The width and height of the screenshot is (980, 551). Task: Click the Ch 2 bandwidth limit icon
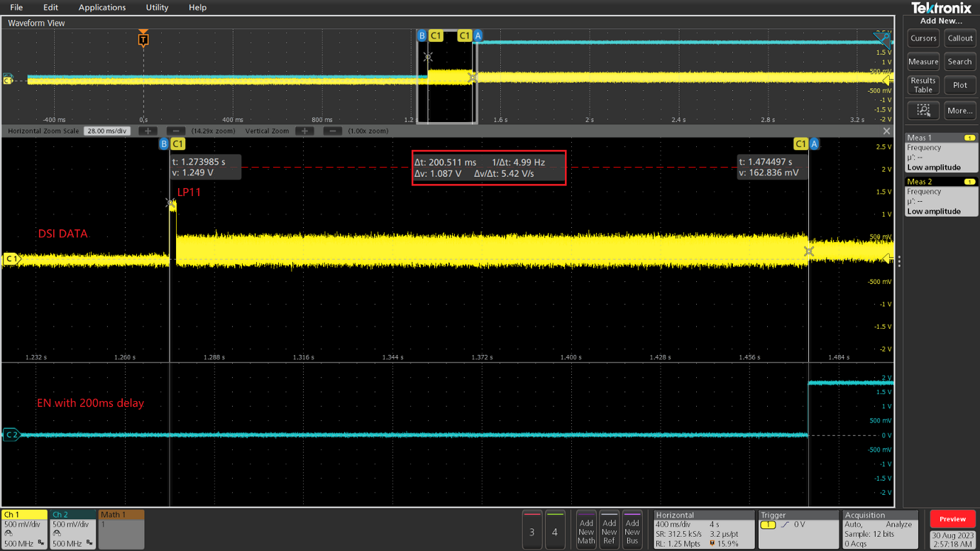click(x=89, y=543)
